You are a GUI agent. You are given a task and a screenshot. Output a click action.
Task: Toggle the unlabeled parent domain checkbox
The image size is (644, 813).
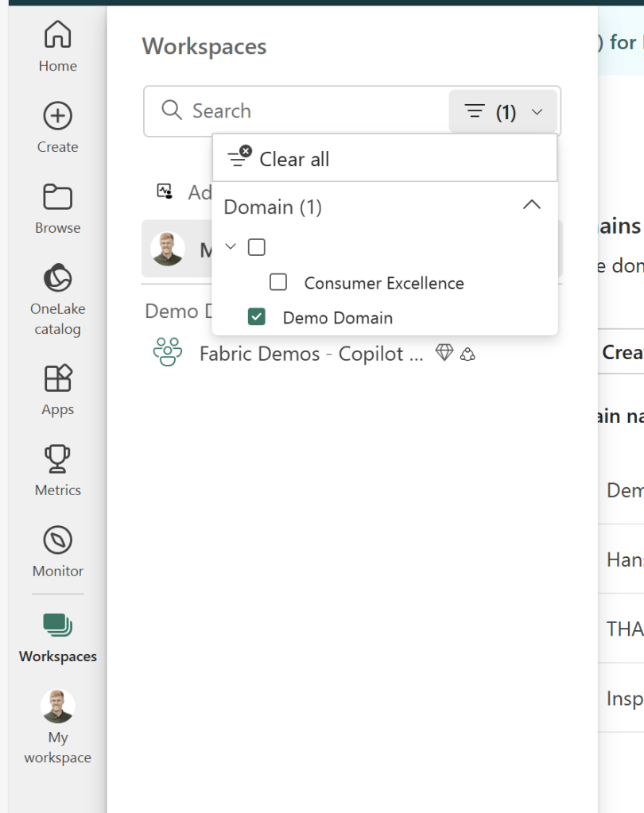point(256,248)
